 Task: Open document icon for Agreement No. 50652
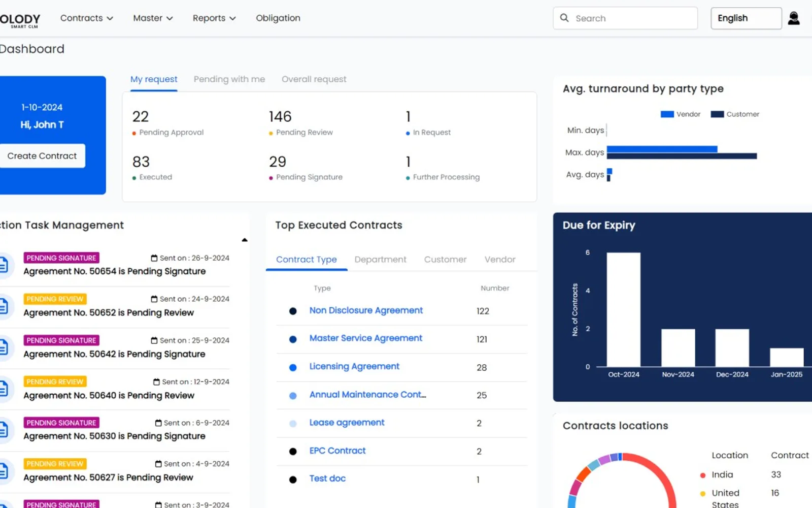[4, 306]
